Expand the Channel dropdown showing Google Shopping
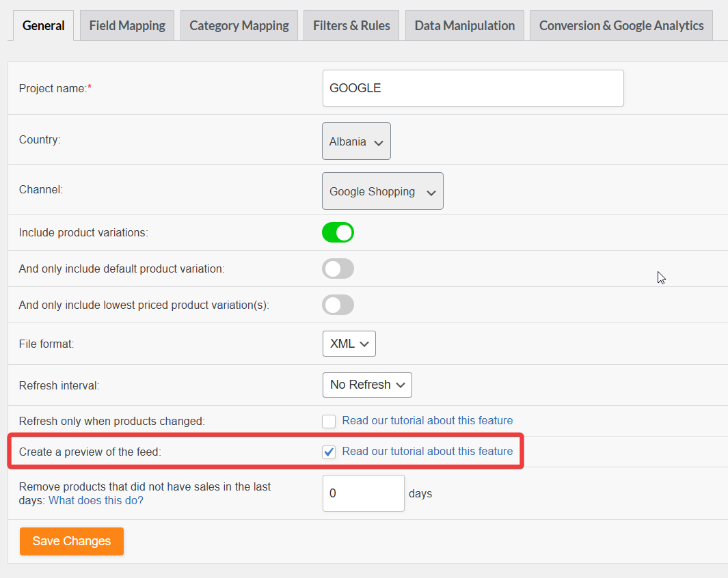The image size is (728, 578). coord(383,191)
